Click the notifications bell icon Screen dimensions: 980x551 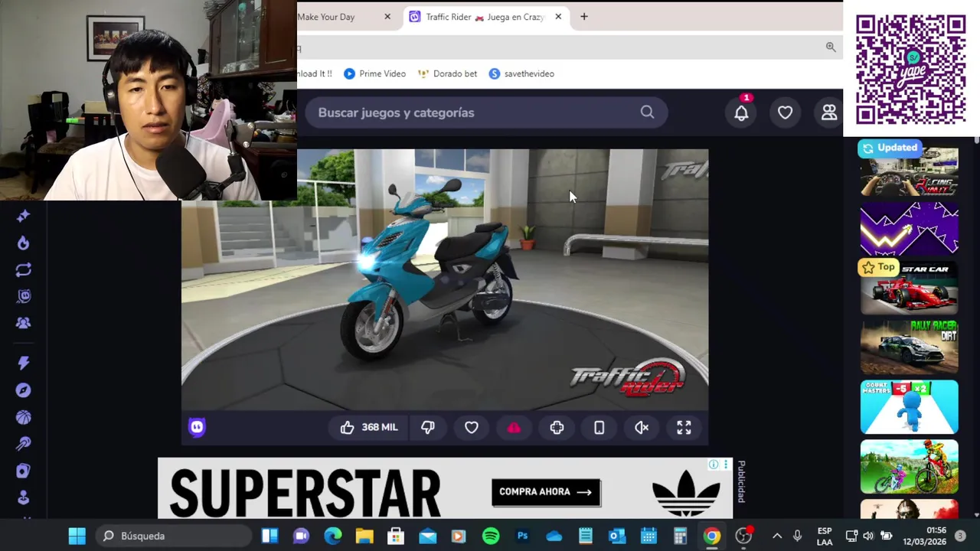[x=741, y=112]
